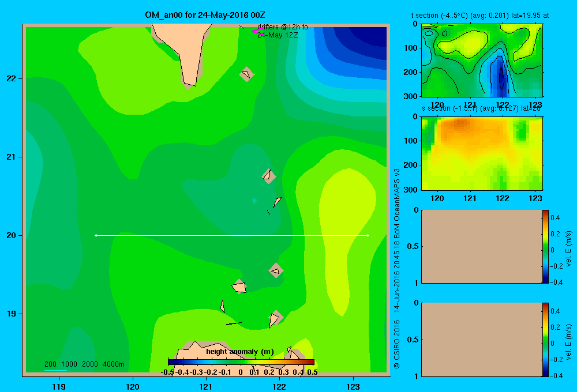577x392 pixels.
Task: Click the small island near latitude 20.8
Action: click(269, 176)
